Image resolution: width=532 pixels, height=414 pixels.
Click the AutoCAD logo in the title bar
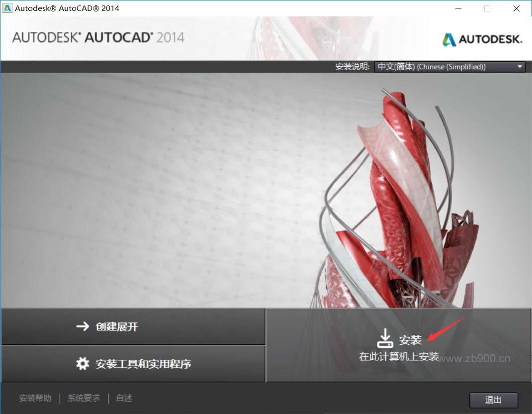click(x=6, y=8)
